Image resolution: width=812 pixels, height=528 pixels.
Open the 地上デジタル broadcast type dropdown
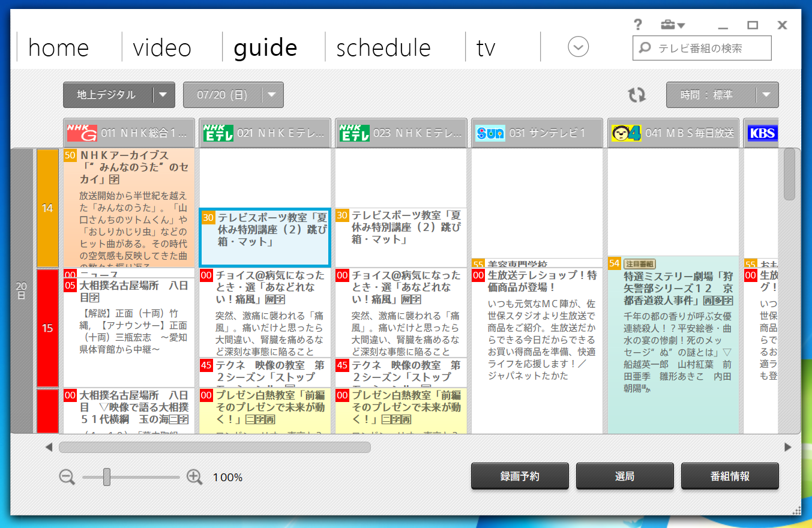point(119,95)
